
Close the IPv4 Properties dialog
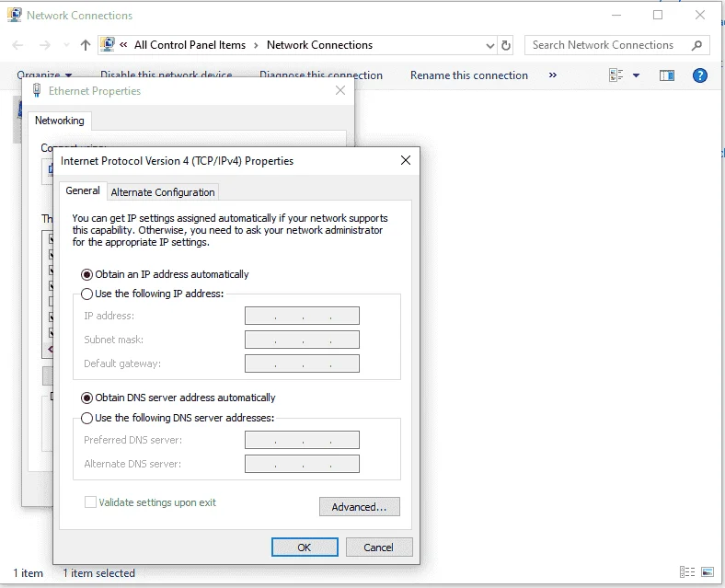point(406,160)
